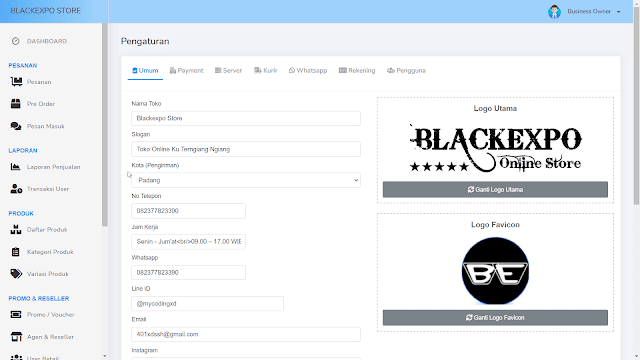640x360 pixels.
Task: Open the Pesan Masuk menu link
Action: click(46, 127)
